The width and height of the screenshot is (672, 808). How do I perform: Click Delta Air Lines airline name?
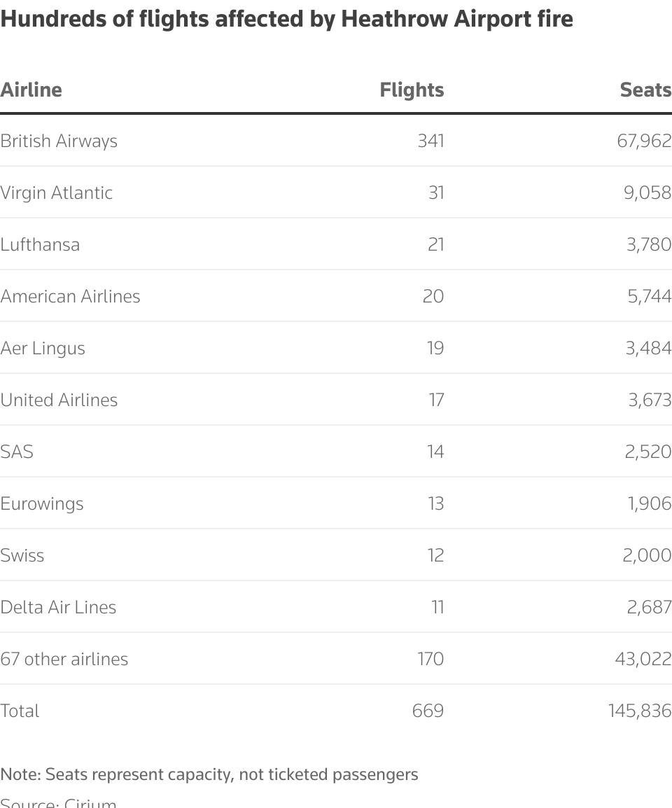58,607
